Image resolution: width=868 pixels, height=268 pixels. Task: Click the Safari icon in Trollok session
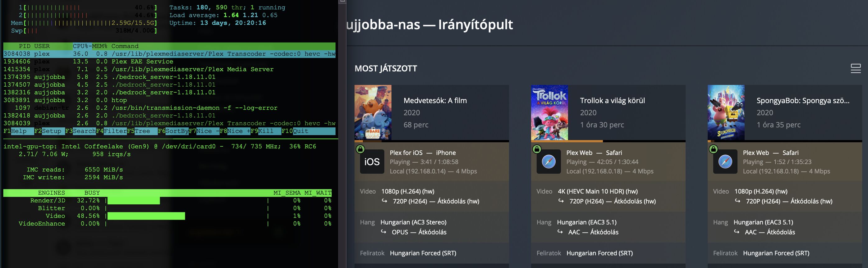[x=549, y=161]
